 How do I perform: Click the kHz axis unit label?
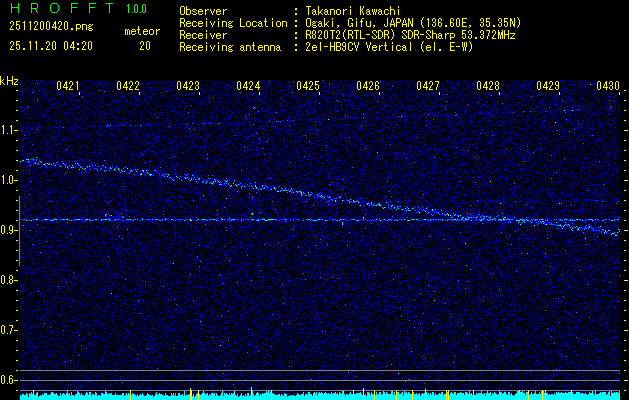pos(9,80)
